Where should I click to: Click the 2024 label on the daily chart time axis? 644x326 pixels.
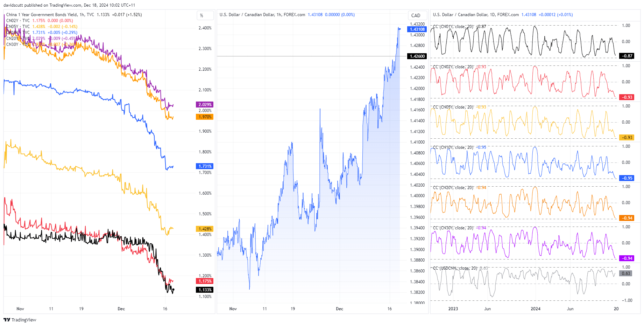point(536,309)
